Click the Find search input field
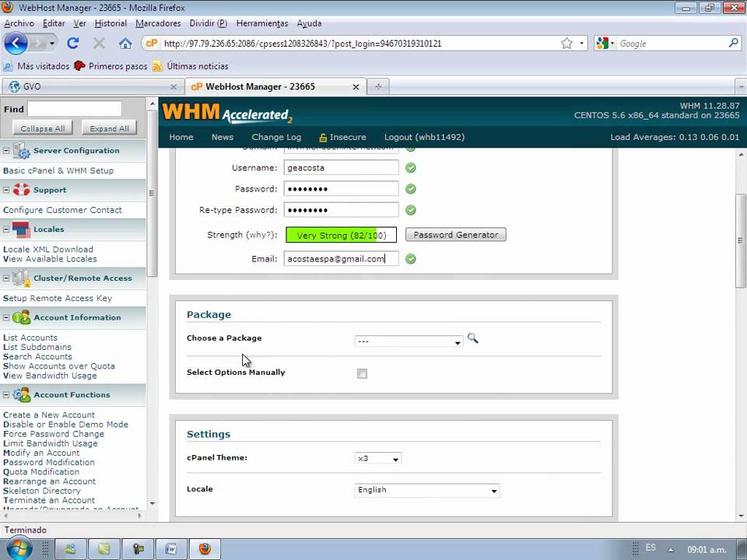This screenshot has height=560, width=747. 75,109
